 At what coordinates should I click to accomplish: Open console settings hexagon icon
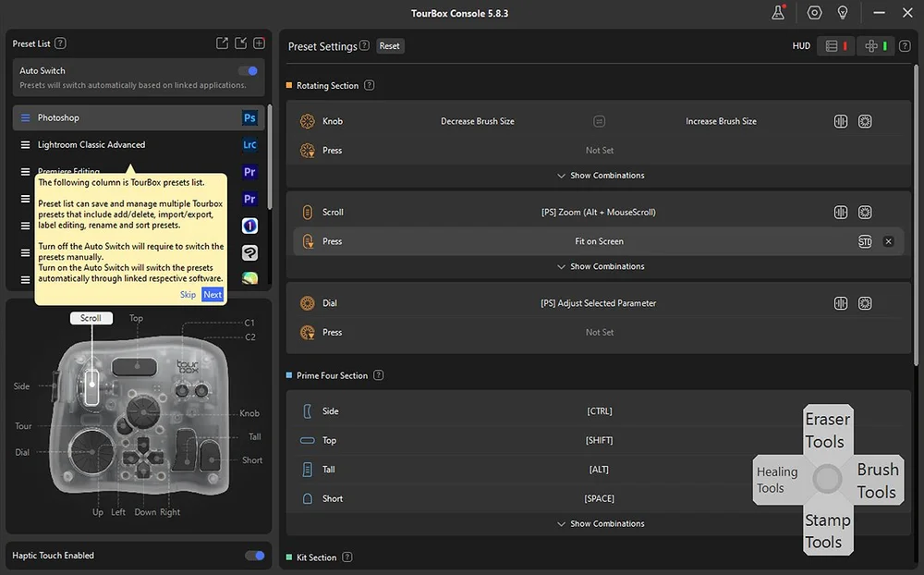coord(814,12)
